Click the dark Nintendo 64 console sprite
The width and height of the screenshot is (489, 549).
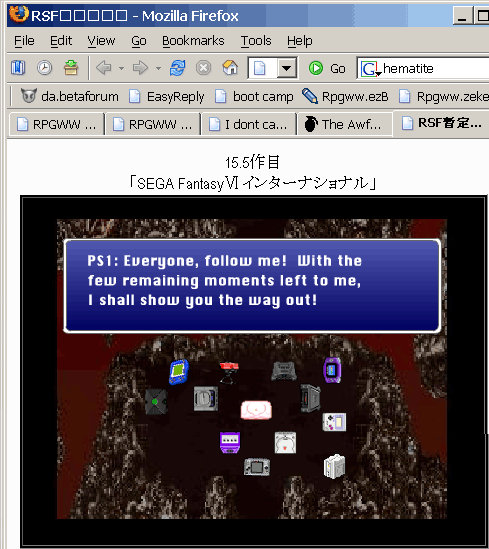tap(284, 371)
